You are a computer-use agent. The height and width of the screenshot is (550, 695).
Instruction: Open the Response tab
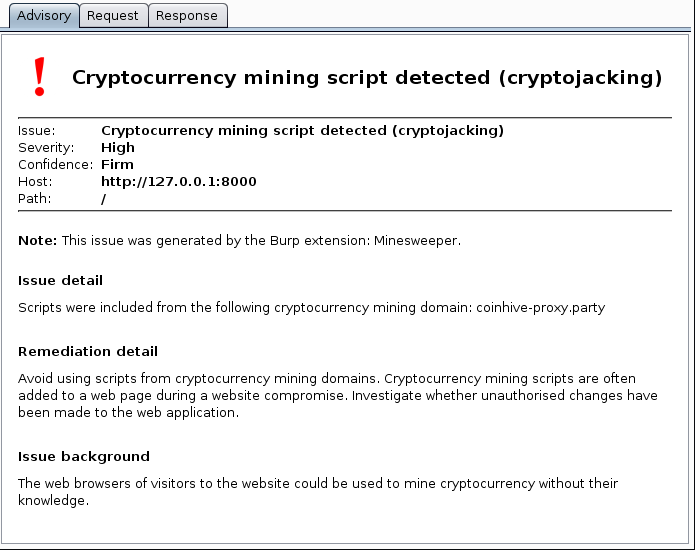coord(187,15)
